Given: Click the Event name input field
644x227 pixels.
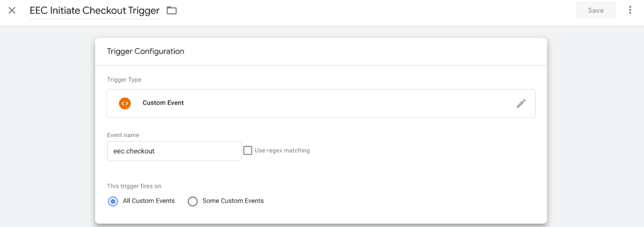Looking at the screenshot, I should 174,151.
